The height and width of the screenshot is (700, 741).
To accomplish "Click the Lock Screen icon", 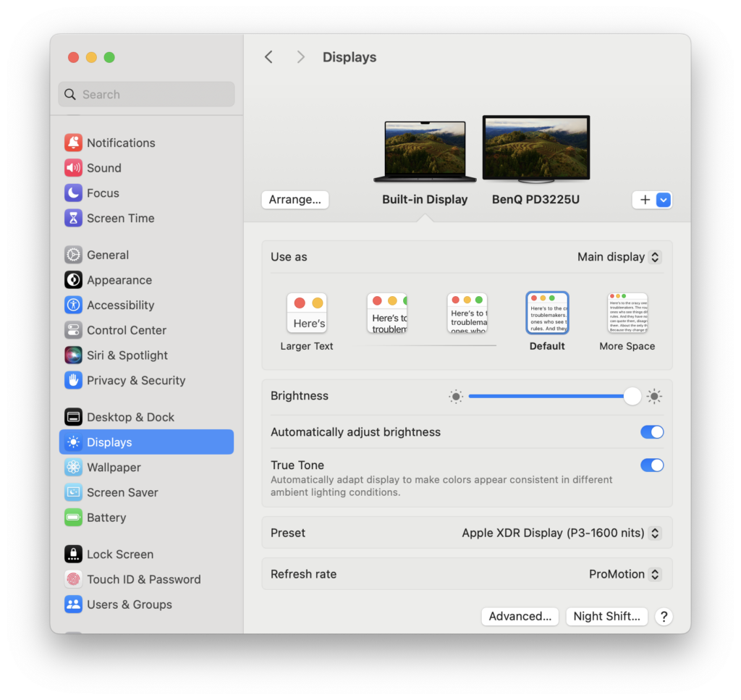I will click(73, 554).
